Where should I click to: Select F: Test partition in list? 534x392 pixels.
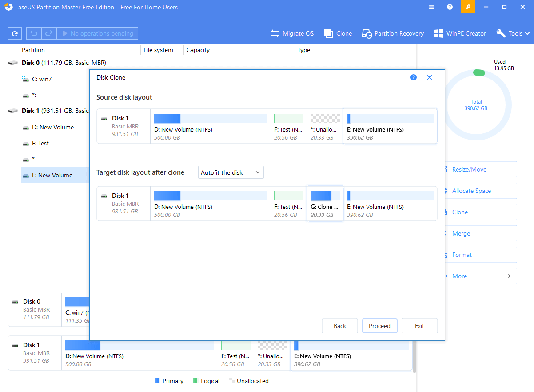pos(40,143)
